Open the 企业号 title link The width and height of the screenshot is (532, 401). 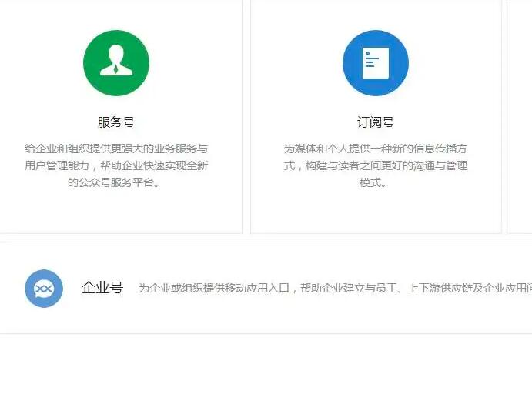[102, 288]
